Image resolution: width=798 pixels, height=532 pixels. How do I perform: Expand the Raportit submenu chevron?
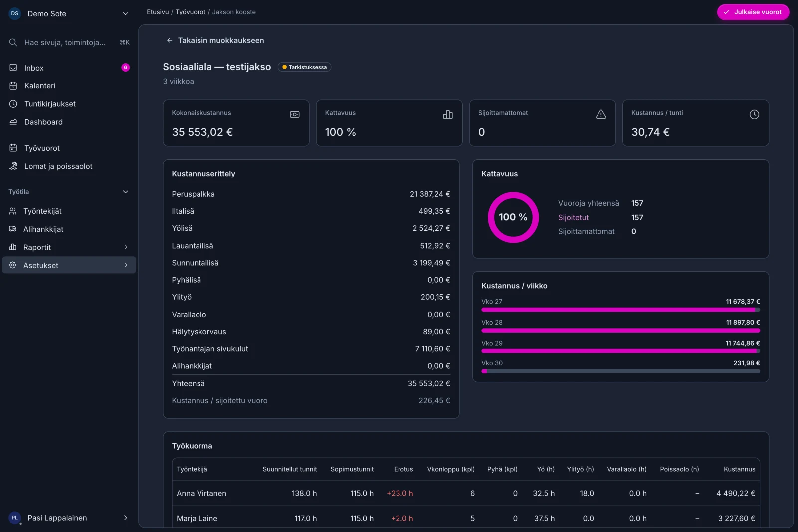(x=126, y=247)
